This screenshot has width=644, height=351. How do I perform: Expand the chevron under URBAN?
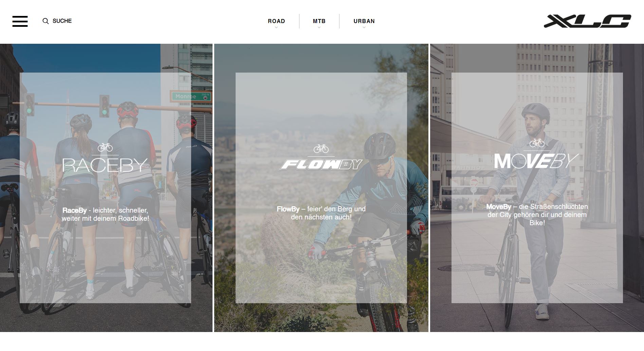pyautogui.click(x=364, y=27)
